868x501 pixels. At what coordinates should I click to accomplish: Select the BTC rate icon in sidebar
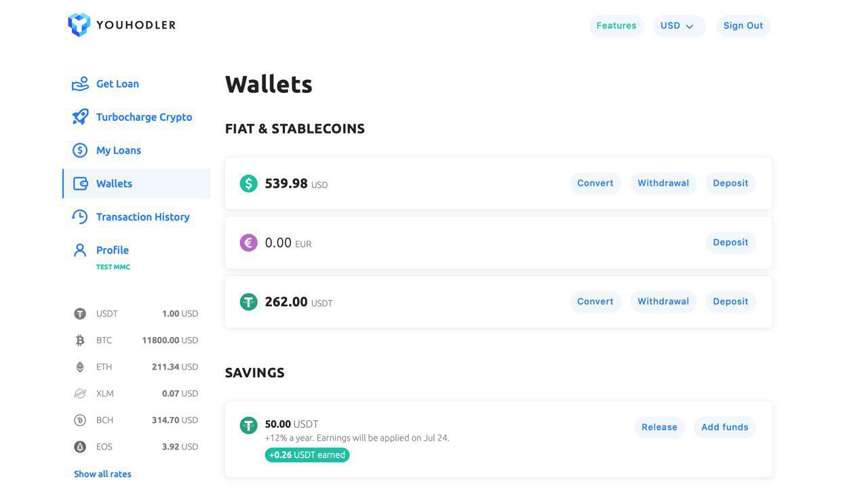click(x=80, y=340)
